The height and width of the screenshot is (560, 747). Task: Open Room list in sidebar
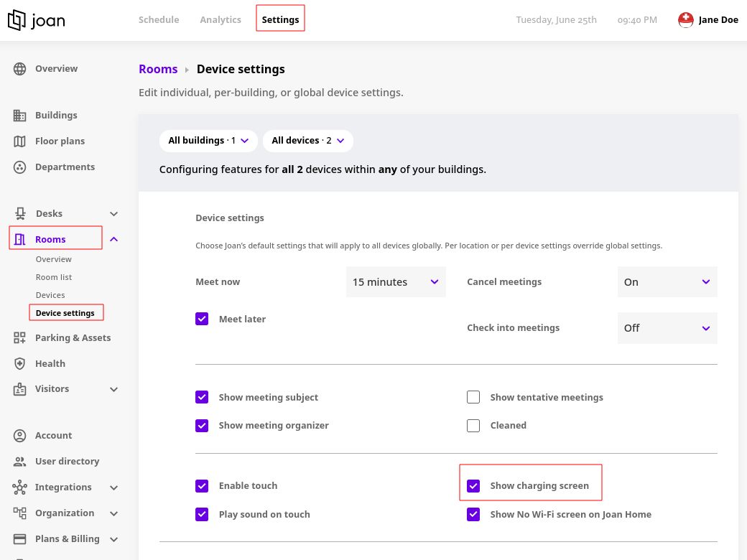pos(54,277)
